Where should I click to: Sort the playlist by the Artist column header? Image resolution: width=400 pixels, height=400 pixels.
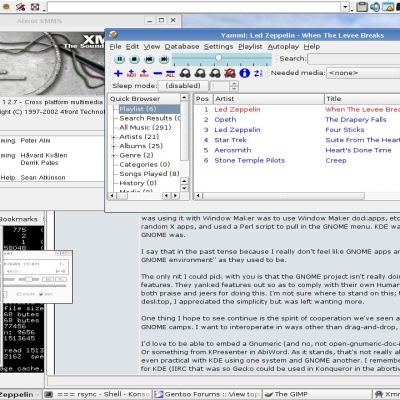269,99
